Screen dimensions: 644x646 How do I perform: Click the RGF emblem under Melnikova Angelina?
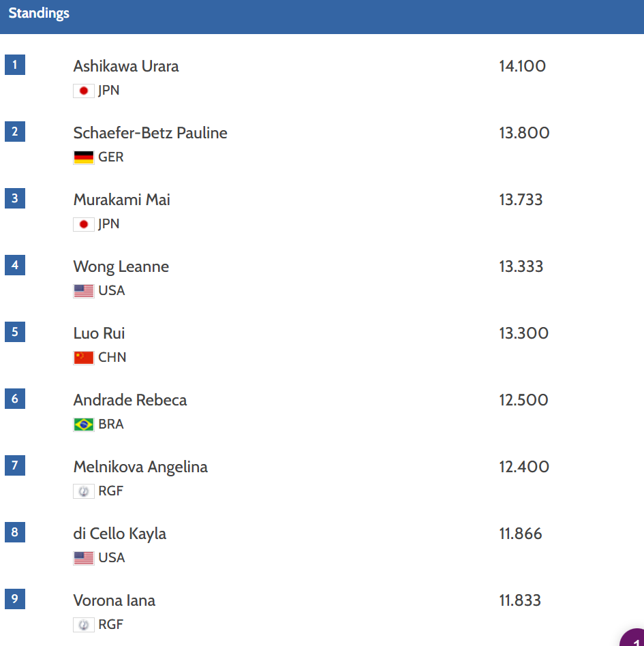84,491
